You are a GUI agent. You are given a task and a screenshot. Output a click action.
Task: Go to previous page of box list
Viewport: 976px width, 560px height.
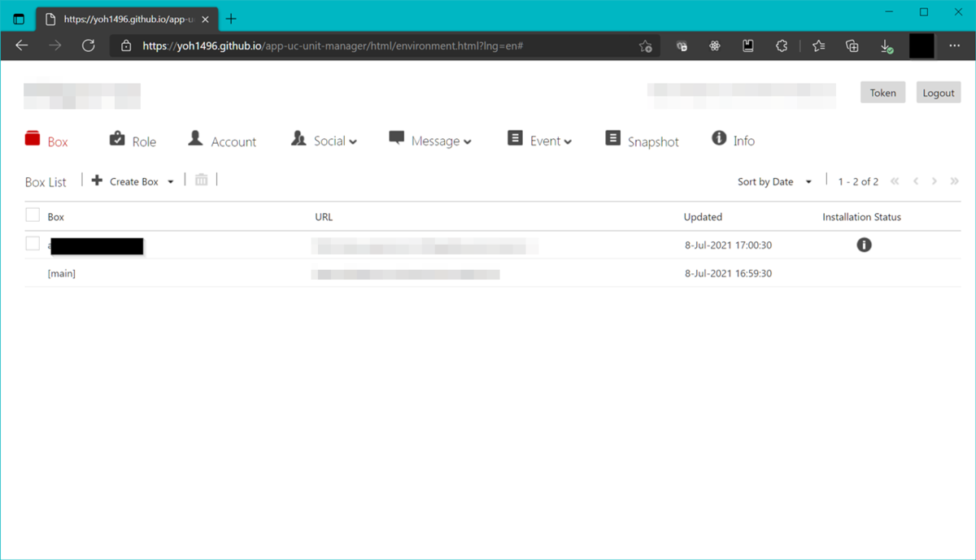click(x=916, y=181)
